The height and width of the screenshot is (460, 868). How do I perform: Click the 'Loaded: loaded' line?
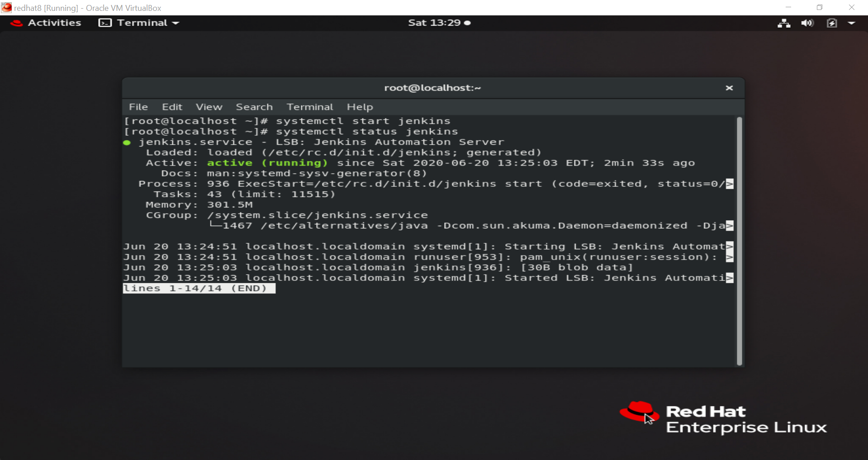(344, 152)
